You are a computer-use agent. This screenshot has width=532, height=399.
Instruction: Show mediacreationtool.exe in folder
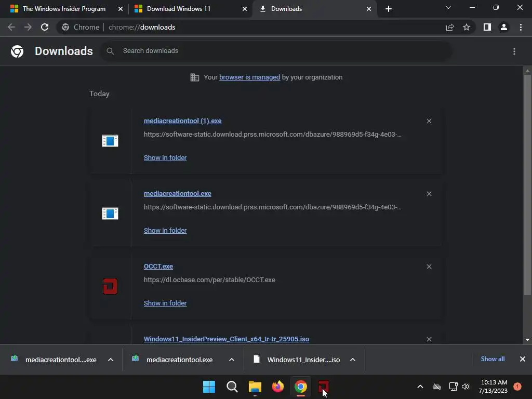[165, 230]
